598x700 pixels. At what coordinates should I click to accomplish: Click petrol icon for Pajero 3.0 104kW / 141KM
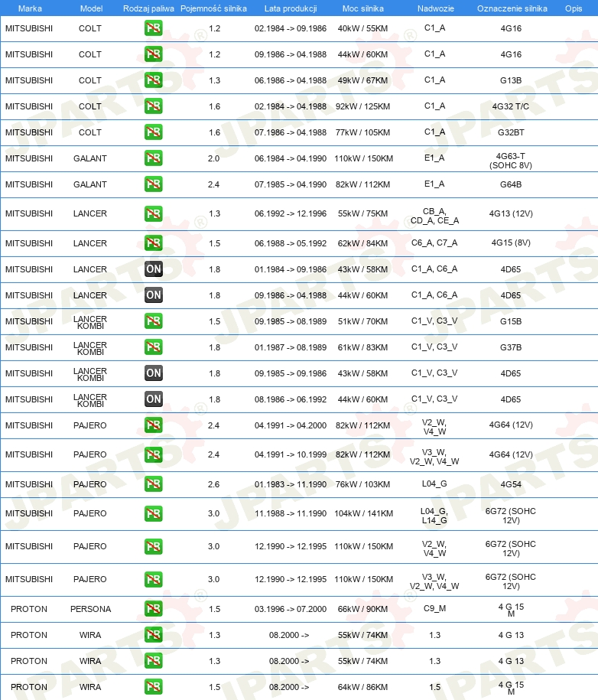coord(153,513)
